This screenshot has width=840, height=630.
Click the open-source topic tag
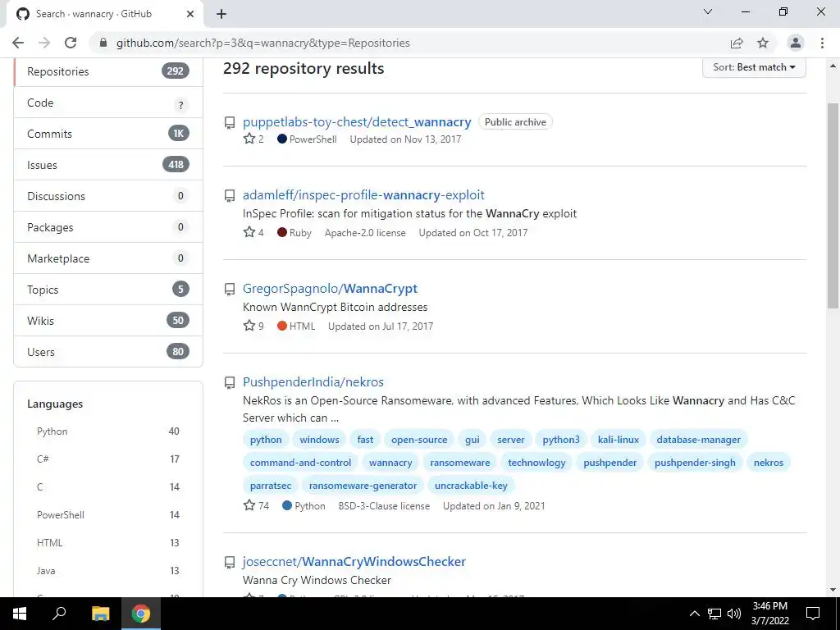(419, 440)
